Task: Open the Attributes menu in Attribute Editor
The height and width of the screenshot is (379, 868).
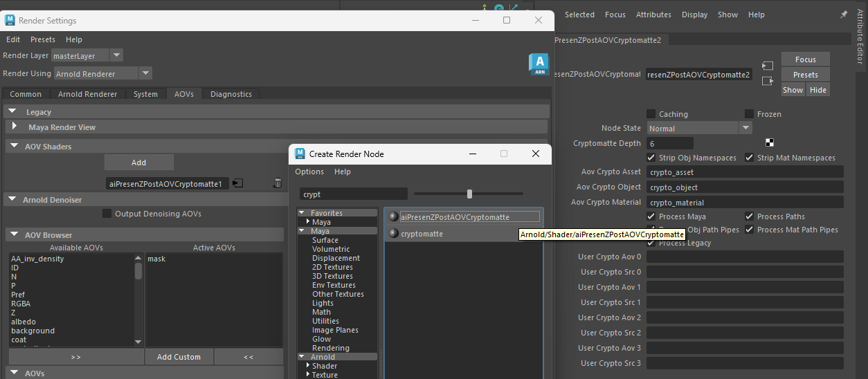Action: pyautogui.click(x=653, y=15)
